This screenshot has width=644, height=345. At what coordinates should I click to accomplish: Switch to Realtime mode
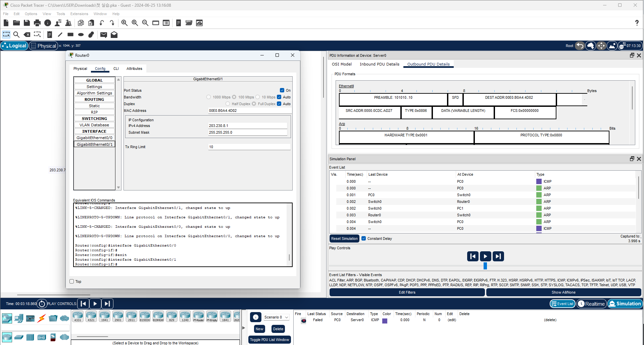point(592,304)
